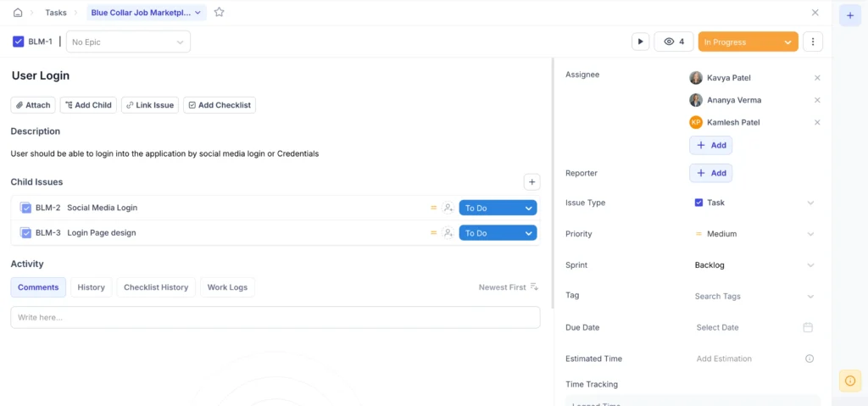Click the Attach button
Viewport: 868px width, 406px height.
(x=33, y=105)
